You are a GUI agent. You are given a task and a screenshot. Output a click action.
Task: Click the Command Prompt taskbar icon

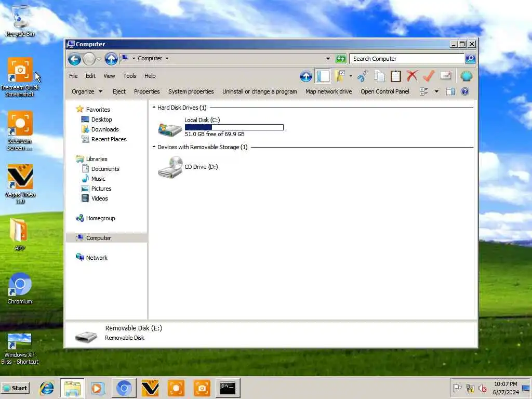(x=228, y=388)
